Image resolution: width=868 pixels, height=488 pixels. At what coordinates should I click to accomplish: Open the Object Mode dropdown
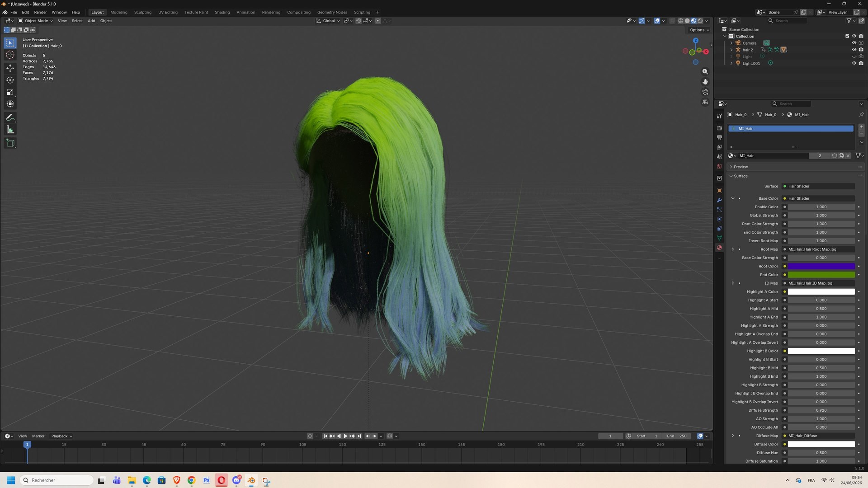click(36, 21)
